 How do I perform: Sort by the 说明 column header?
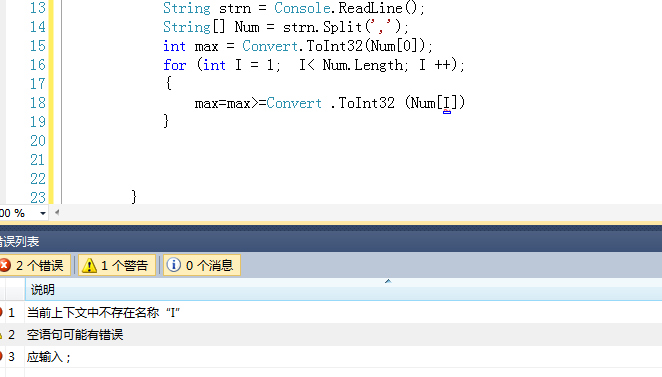pyautogui.click(x=43, y=290)
